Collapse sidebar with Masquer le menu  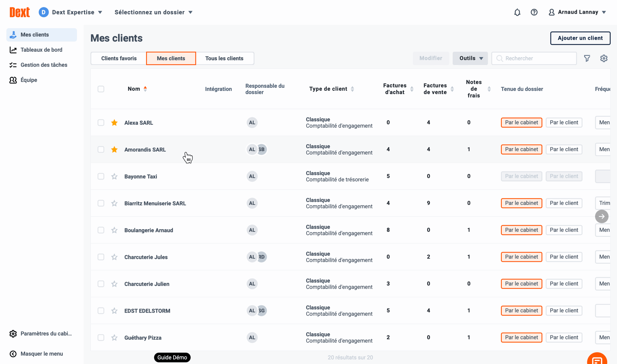pos(41,354)
